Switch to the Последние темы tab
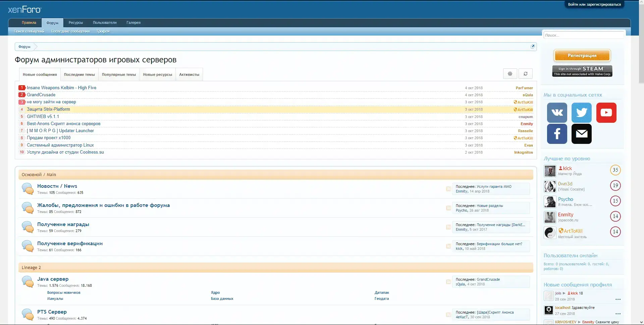 [79, 74]
